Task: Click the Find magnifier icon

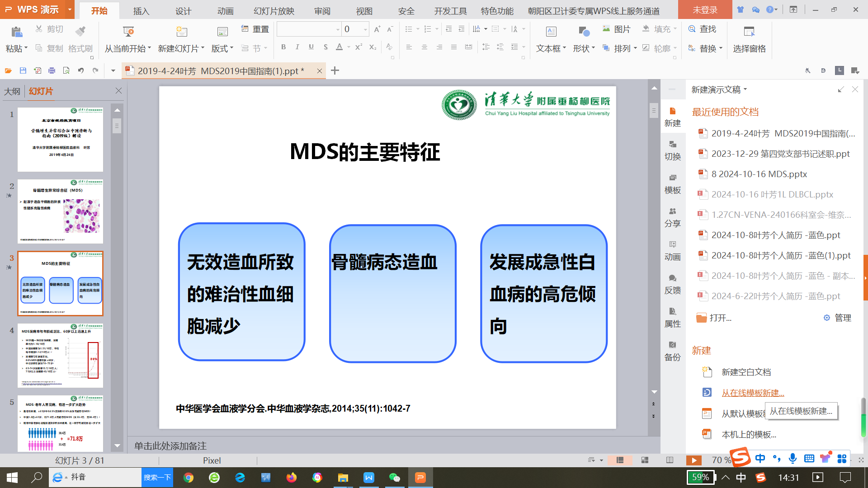Action: pyautogui.click(x=692, y=29)
